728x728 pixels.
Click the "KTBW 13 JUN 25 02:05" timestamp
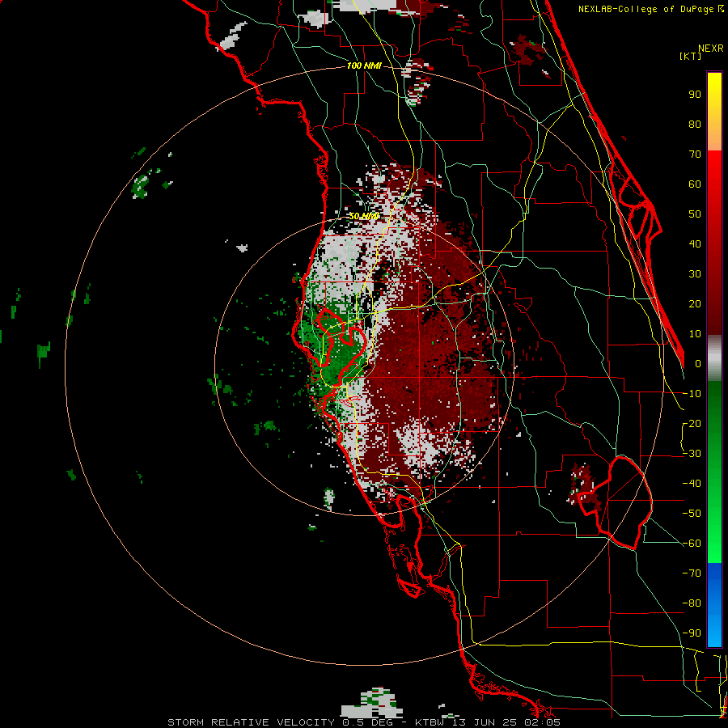tap(488, 722)
